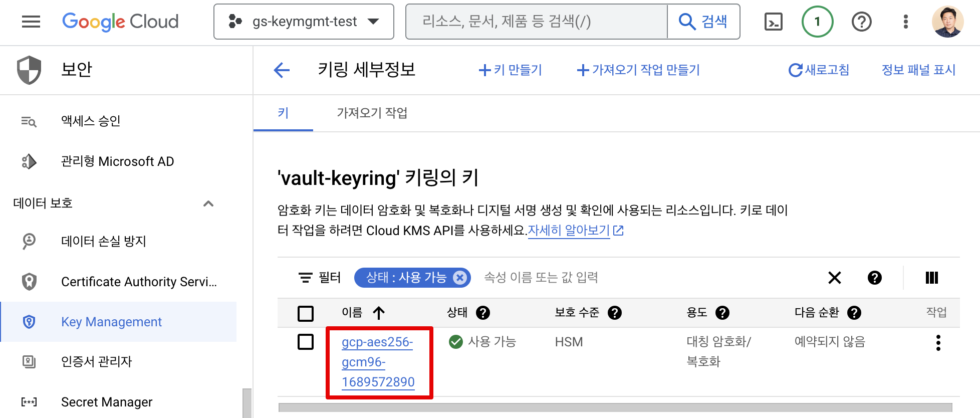Open the hamburger navigation menu
Viewport: 980px width, 418px height.
point(31,22)
